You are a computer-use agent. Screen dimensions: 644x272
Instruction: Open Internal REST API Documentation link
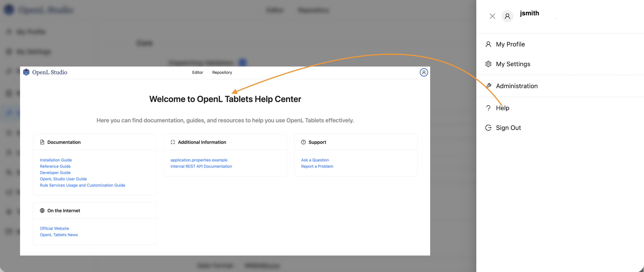pyautogui.click(x=201, y=166)
